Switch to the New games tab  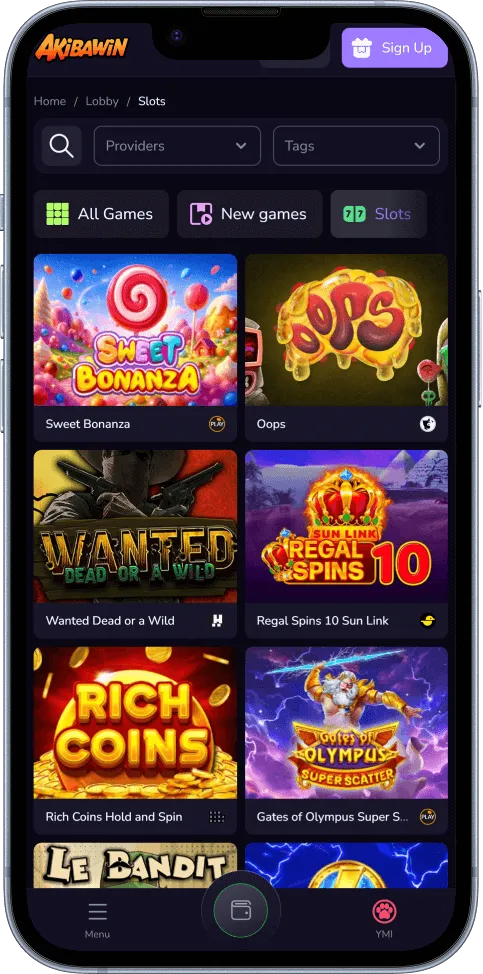pyautogui.click(x=250, y=214)
